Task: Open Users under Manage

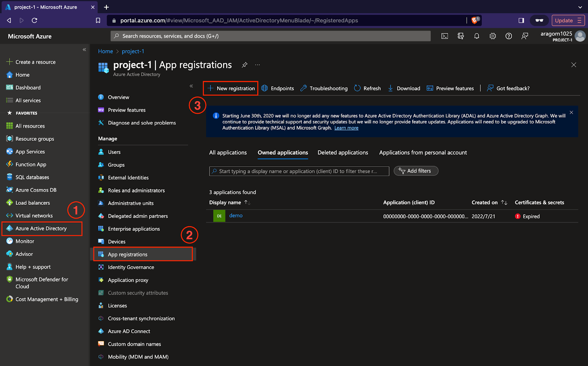Action: click(109, 152)
